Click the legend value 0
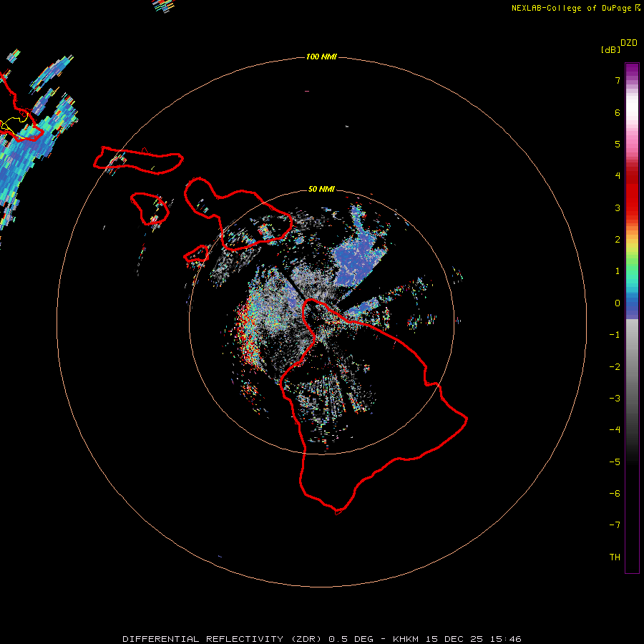Viewport: 644px width, 644px height. [618, 303]
